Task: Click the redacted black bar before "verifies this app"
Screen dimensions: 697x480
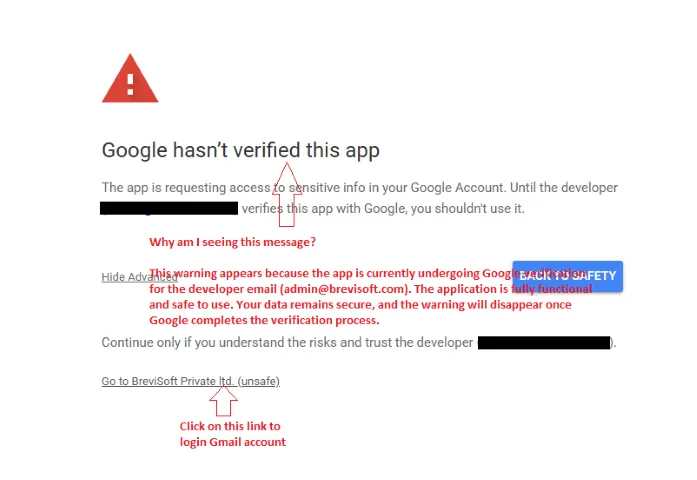Action: (169, 208)
